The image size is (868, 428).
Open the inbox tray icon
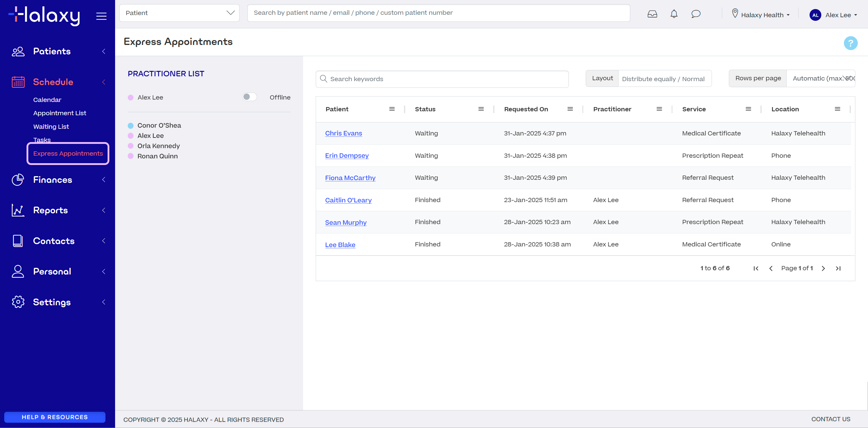pos(652,14)
